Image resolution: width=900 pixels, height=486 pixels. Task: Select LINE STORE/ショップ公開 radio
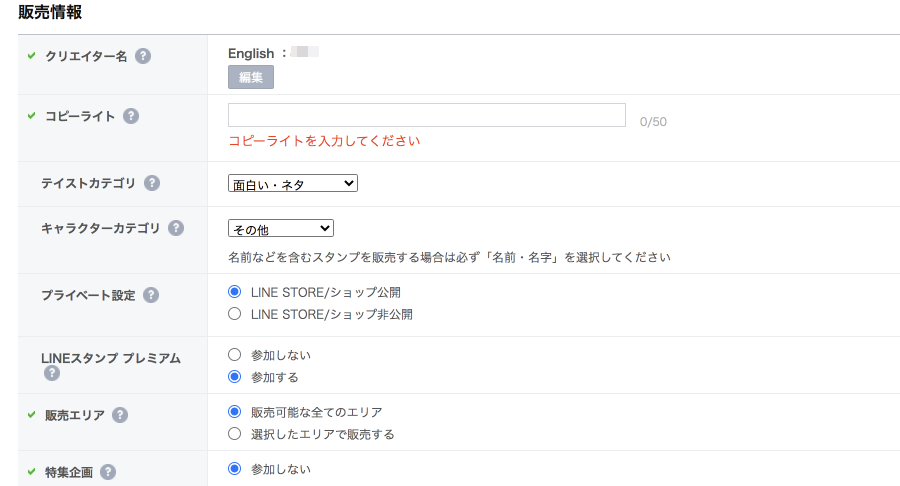(234, 291)
